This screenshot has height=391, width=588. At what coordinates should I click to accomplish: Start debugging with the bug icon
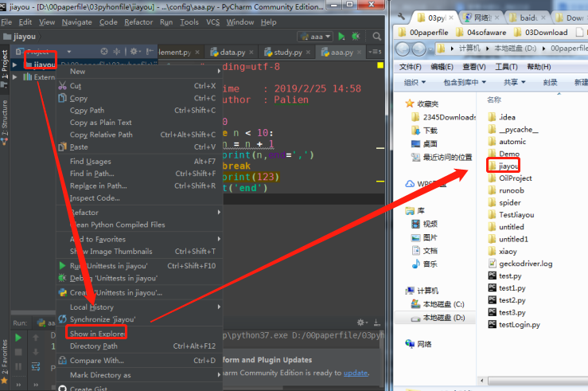point(356,37)
